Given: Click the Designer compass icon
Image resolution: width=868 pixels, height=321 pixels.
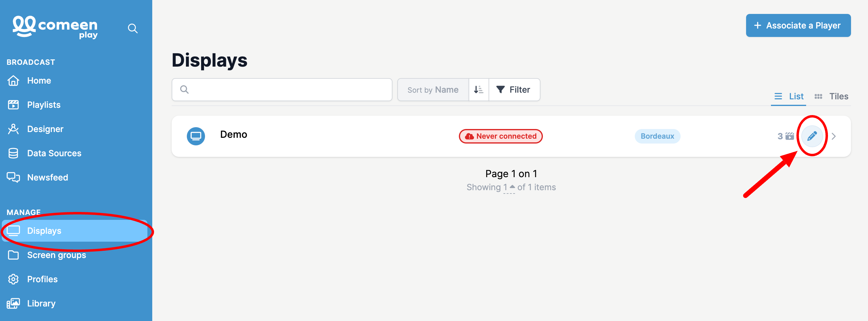Looking at the screenshot, I should click(x=13, y=129).
